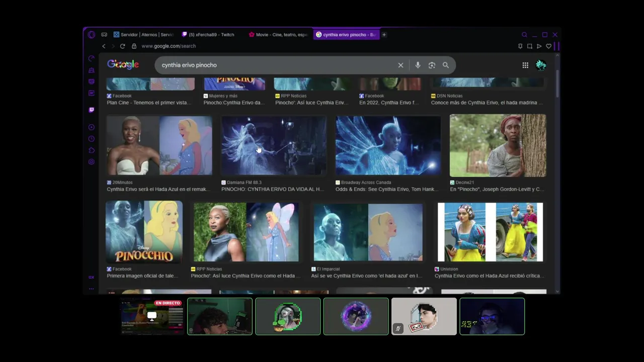Open link 'PINOCHO: CYNTHIA ERIVO DA VIDA AL H'
Viewport: 644px width, 362px height.
pyautogui.click(x=273, y=190)
